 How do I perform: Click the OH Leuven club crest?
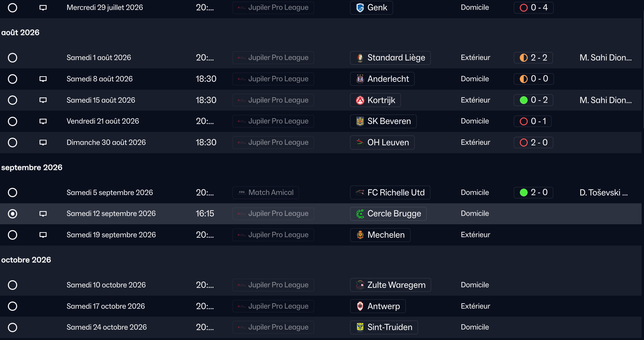(360, 143)
